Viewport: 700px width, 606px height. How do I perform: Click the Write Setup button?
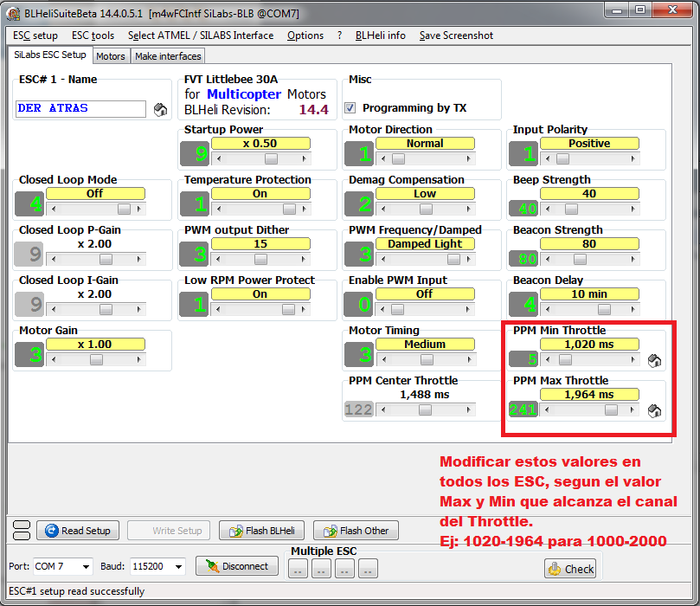click(x=169, y=531)
